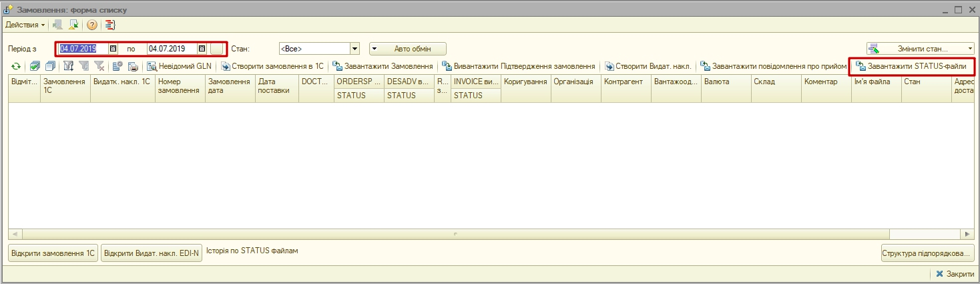The image size is (980, 284).
Task: Click the period start date field
Action: (x=83, y=49)
